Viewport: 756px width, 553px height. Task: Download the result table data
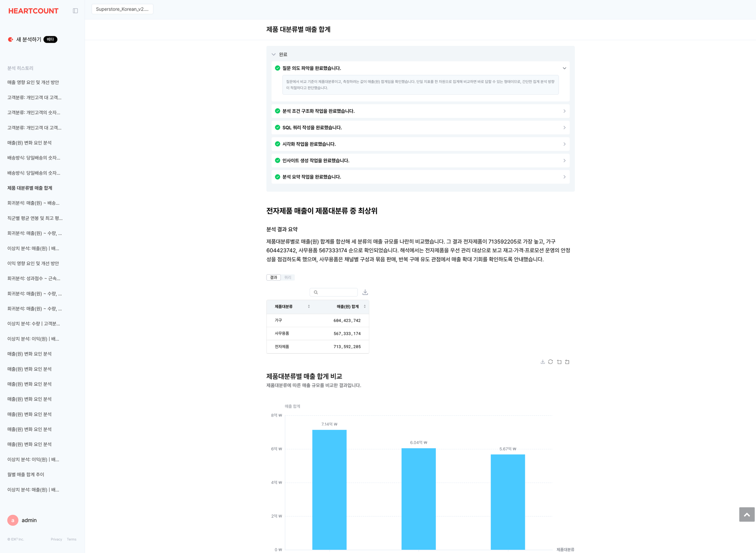(x=365, y=292)
